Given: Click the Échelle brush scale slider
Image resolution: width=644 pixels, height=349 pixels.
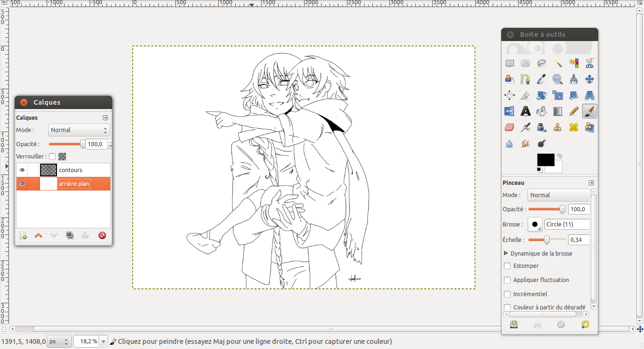Looking at the screenshot, I should point(546,240).
